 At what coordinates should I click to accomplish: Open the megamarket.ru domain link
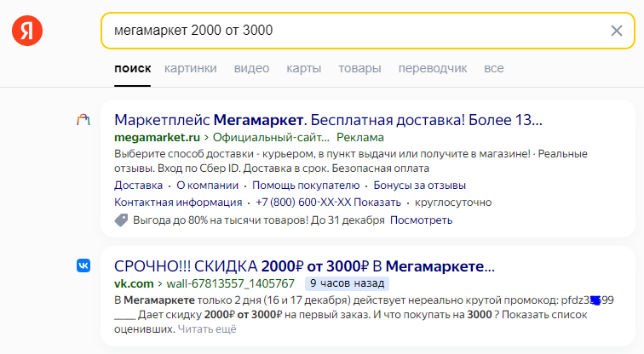[158, 137]
